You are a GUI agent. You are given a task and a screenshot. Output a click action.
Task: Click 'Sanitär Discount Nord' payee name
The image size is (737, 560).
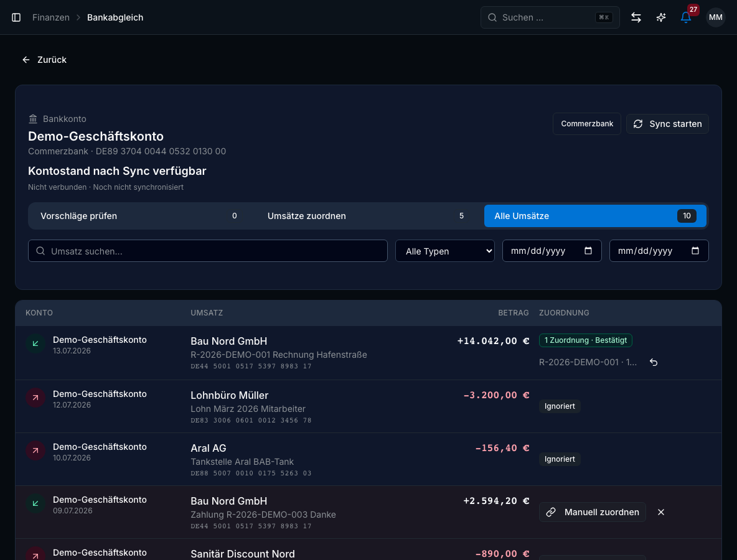click(243, 554)
